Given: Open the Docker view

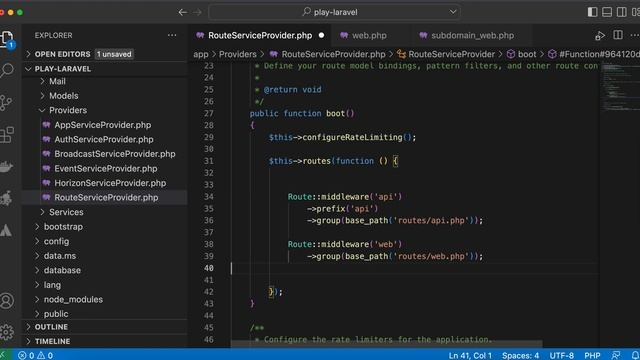Looking at the screenshot, I should coord(6,167).
